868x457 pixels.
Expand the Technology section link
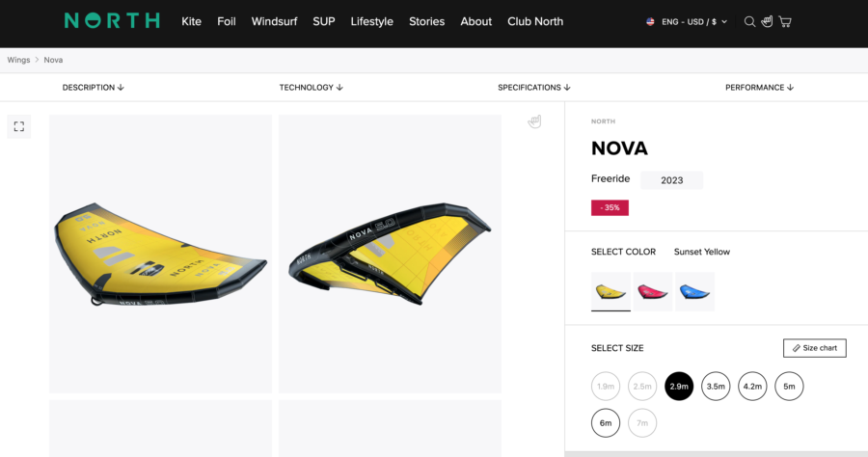pos(311,88)
